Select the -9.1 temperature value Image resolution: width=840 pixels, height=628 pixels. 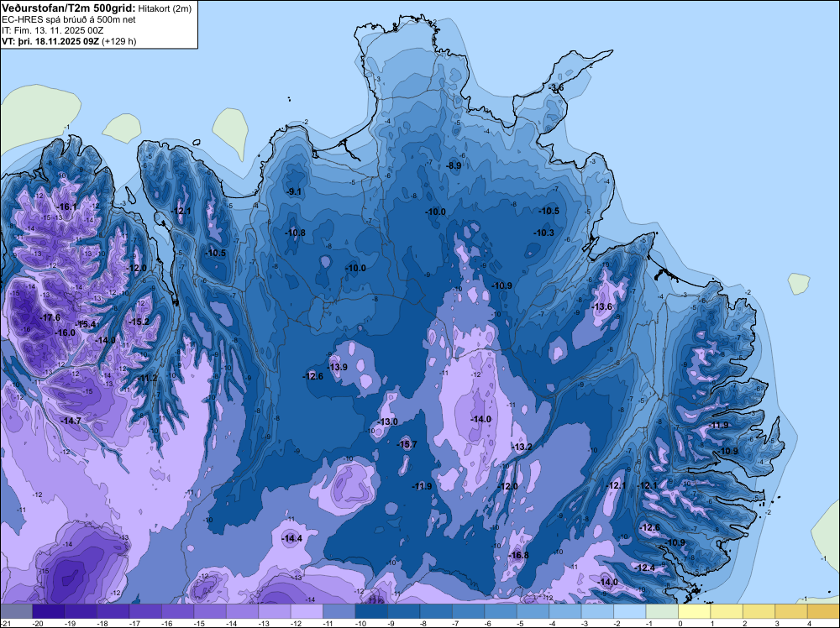293,191
